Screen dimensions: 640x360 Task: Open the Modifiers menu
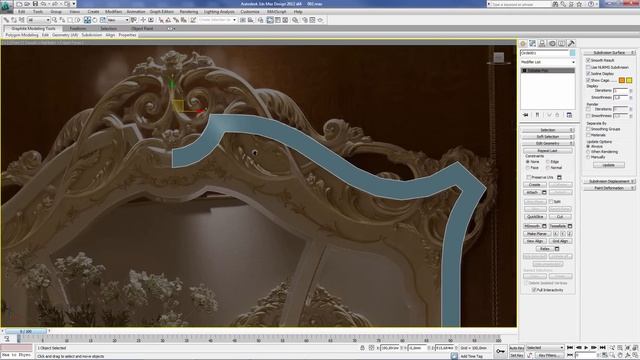coord(113,12)
